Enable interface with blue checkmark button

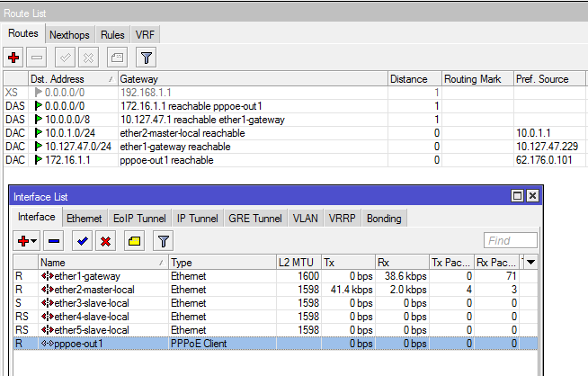[83, 241]
